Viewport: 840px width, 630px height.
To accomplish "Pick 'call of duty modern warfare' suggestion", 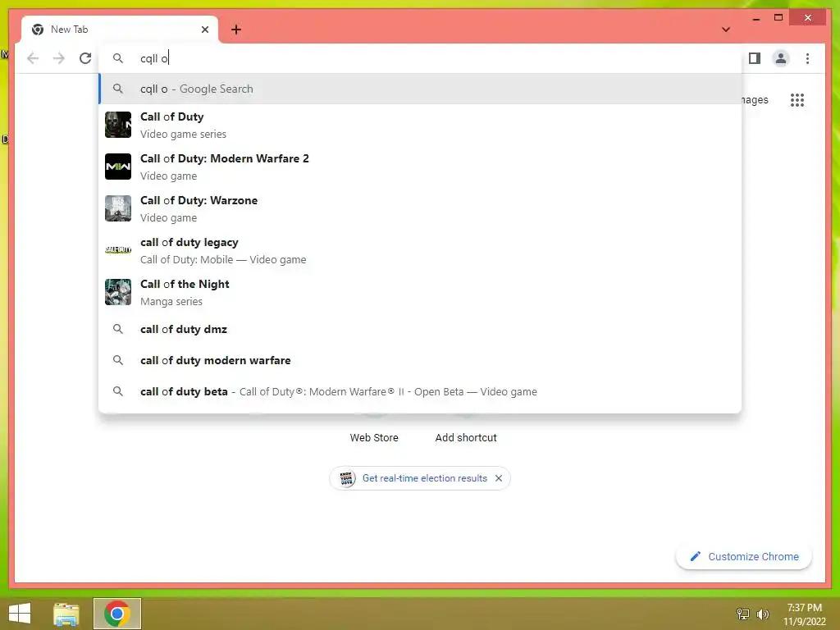I will pyautogui.click(x=421, y=360).
